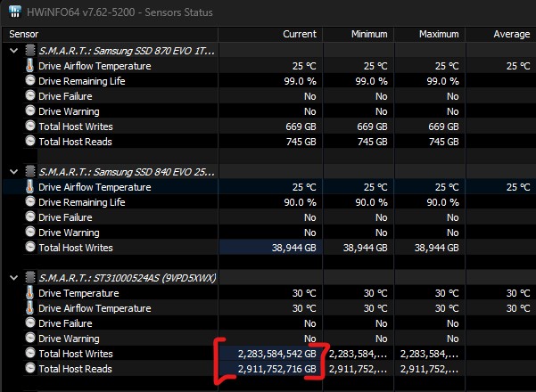Click clock icon of 870 EVO Drive Remaining Life
The image size is (536, 392).
coord(30,80)
